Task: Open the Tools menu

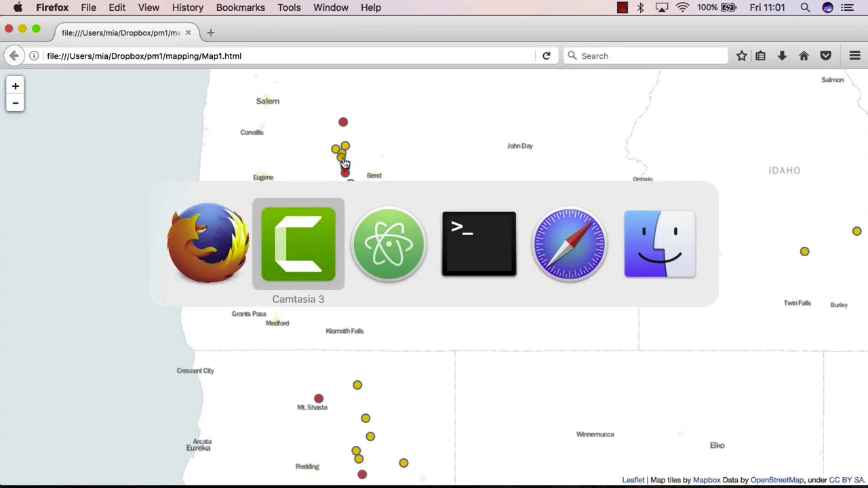Action: [x=289, y=7]
